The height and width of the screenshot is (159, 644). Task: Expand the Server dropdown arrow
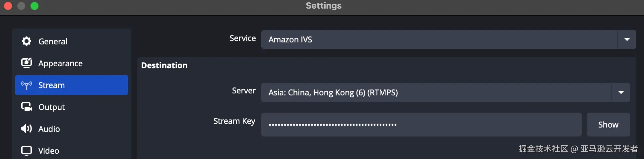621,92
